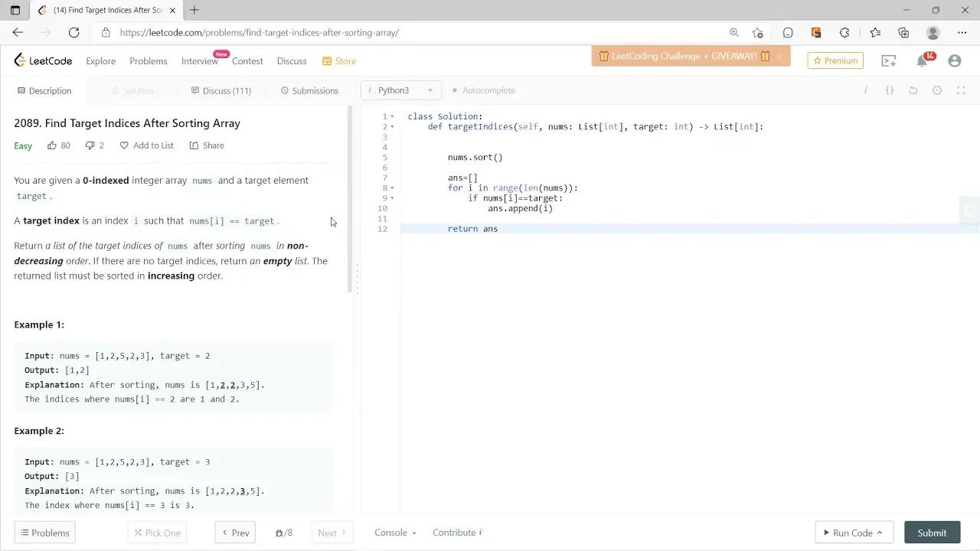Screen dimensions: 980x551
Task: Click the LeetCode logo
Action: 43,60
